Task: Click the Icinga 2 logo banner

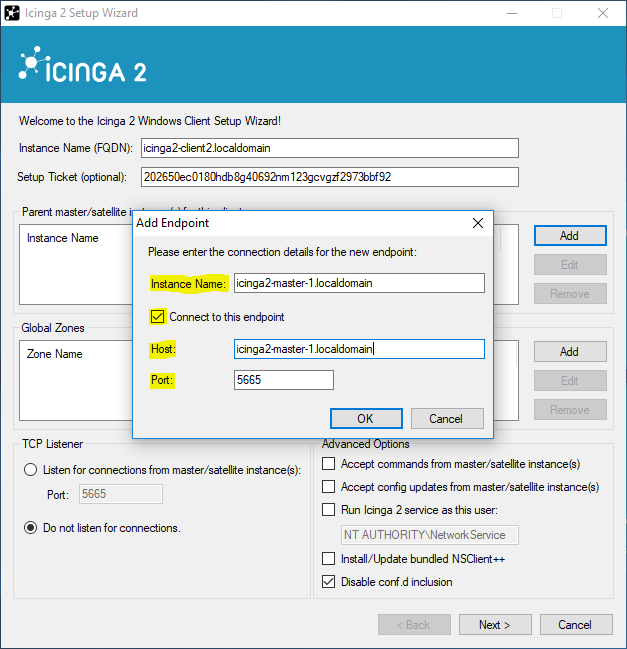Action: point(83,65)
